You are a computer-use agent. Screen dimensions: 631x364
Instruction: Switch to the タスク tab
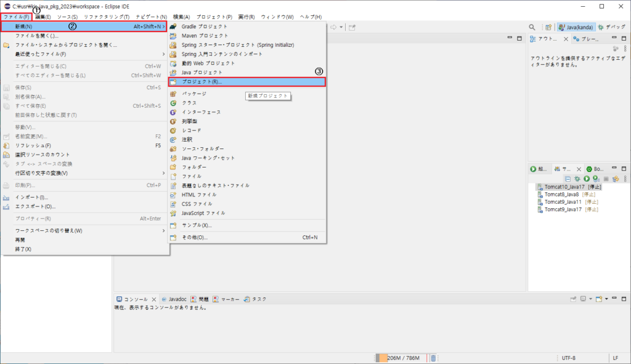click(255, 299)
